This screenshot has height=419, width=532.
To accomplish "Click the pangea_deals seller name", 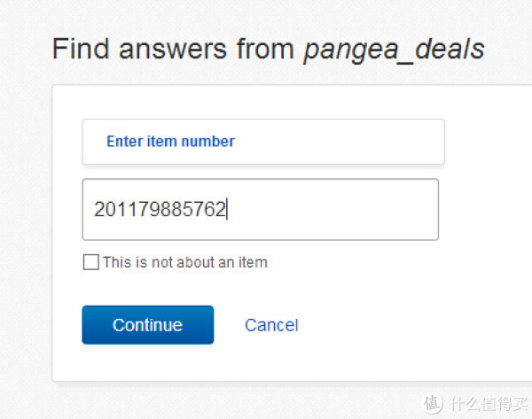I will (x=394, y=50).
